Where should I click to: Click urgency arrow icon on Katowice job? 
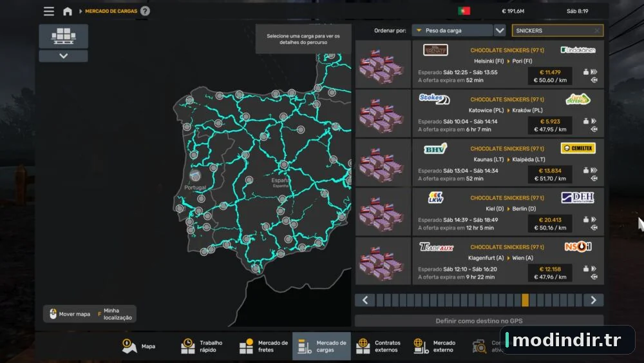click(x=594, y=121)
